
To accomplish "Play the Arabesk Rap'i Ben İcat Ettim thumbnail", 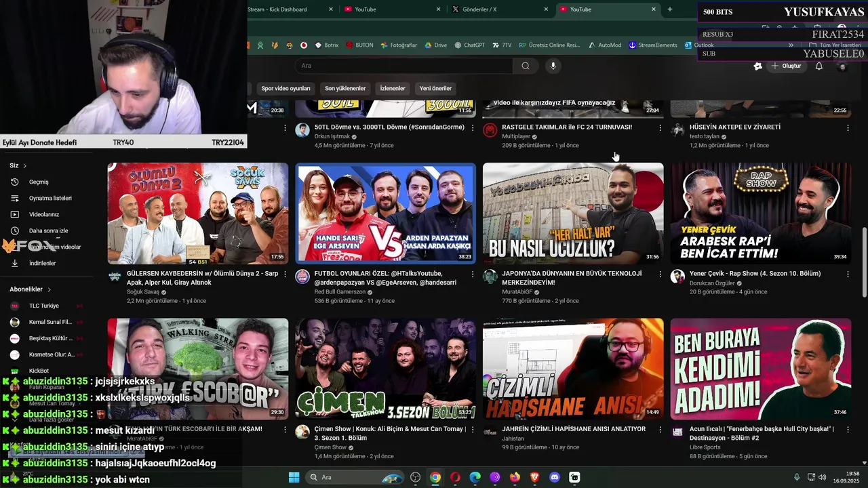I will point(761,213).
